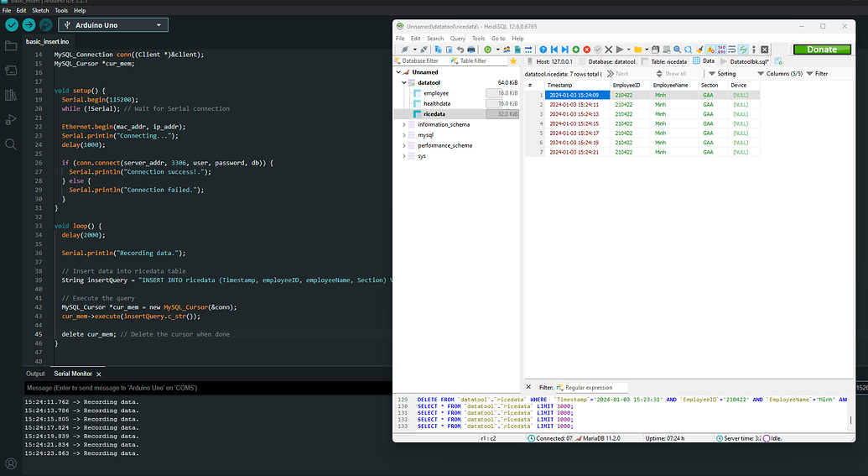This screenshot has width=868, height=476.
Task: Open the Library Manager sidebar icon
Action: pyautogui.click(x=11, y=95)
